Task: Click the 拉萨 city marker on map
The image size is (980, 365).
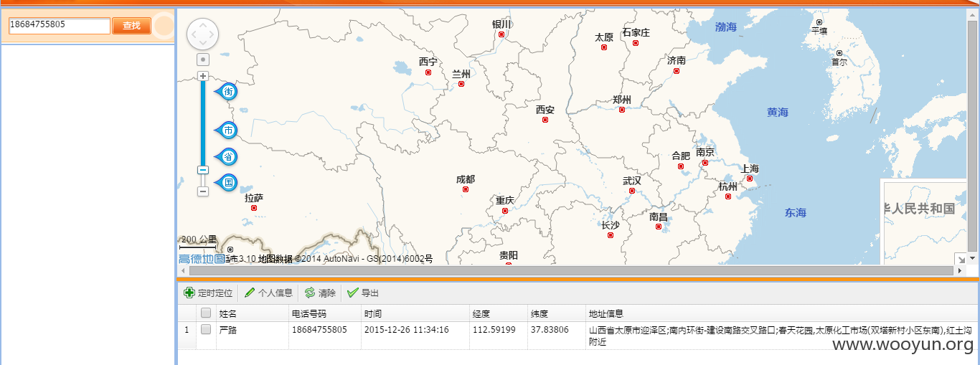Action: pyautogui.click(x=254, y=208)
